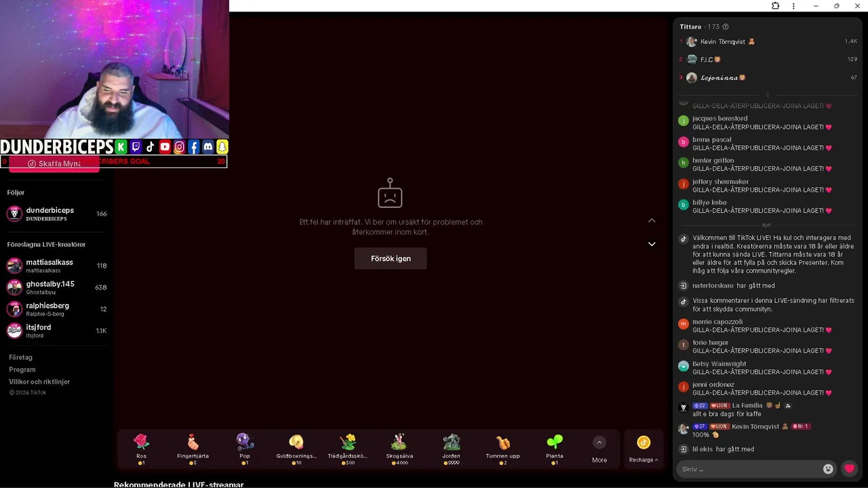Send the Trädgårdssko gift
Viewport: 868px width, 488px height.
[348, 449]
